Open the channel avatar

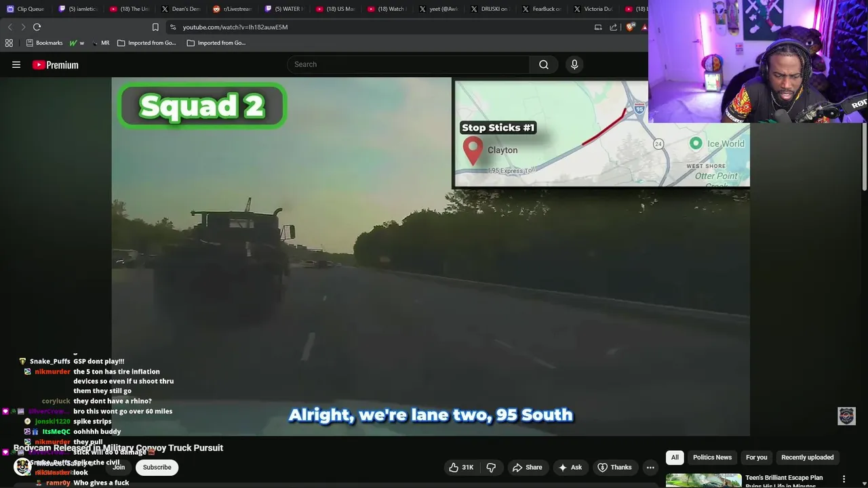click(x=22, y=468)
